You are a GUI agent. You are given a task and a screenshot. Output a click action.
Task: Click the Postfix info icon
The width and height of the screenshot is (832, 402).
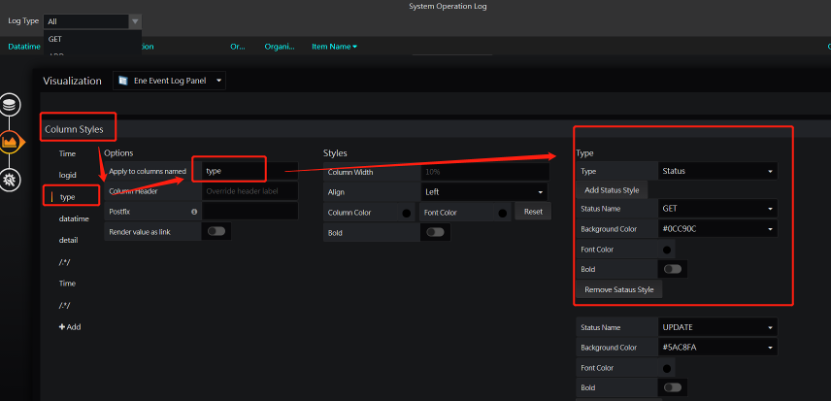pos(193,211)
